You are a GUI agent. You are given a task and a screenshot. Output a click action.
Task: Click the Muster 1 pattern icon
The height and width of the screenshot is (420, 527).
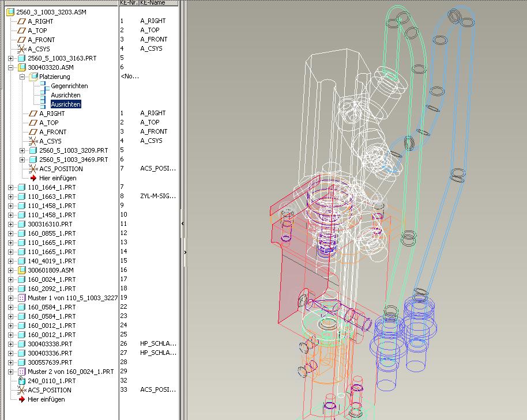[22, 298]
